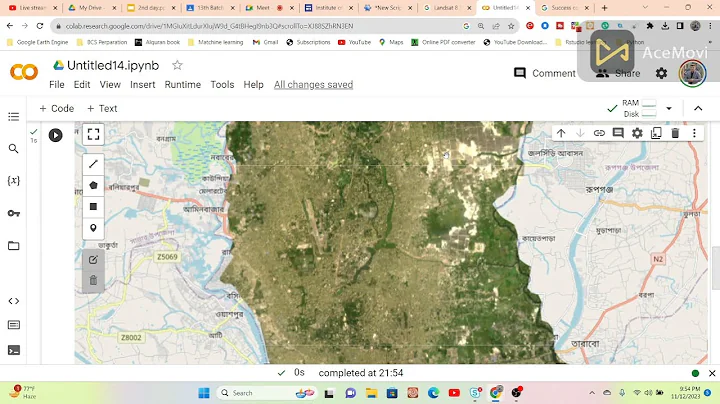Open the secrets key panel
Viewport: 720px width, 404px height.
14,213
